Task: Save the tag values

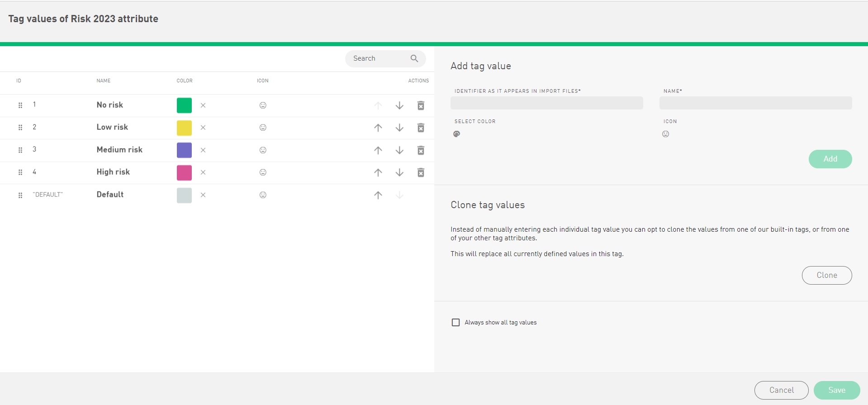Action: (836, 390)
